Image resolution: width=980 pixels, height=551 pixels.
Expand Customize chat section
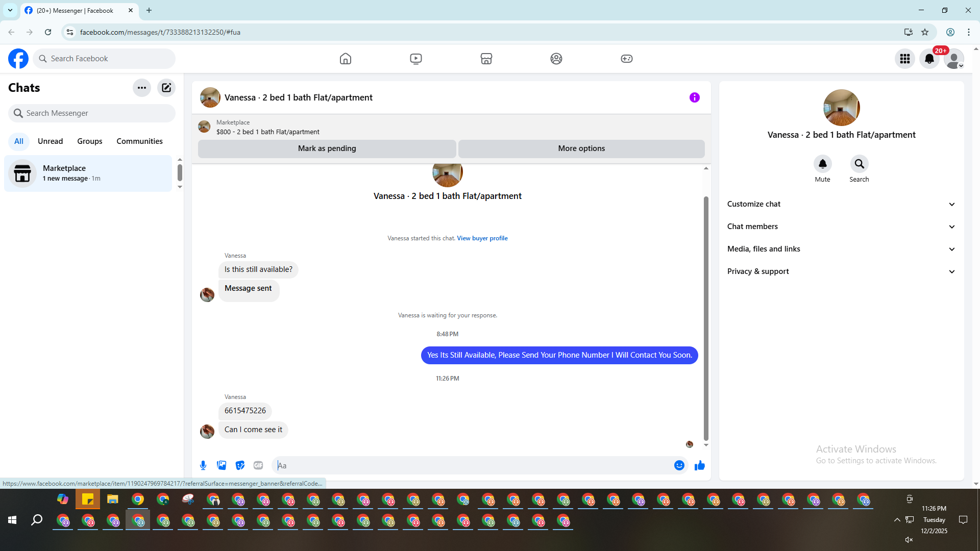pos(841,204)
